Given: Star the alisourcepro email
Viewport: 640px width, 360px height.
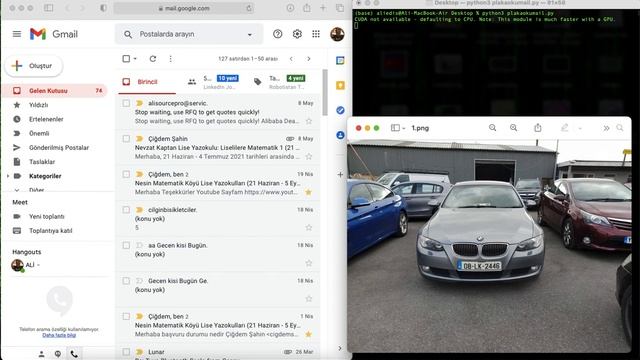Looking at the screenshot, I should click(309, 121).
